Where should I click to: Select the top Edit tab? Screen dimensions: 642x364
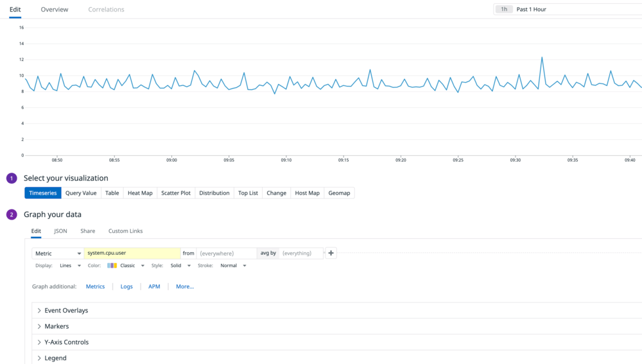15,10
